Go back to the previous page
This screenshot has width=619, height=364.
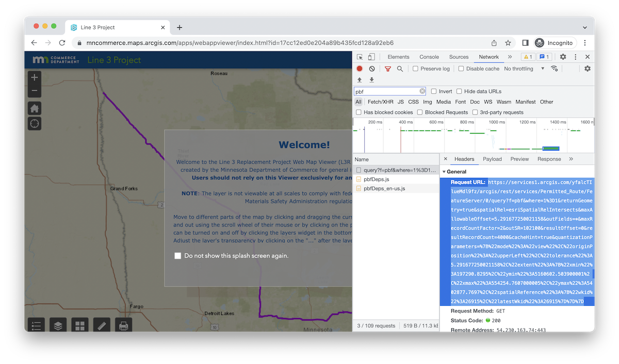pyautogui.click(x=34, y=43)
